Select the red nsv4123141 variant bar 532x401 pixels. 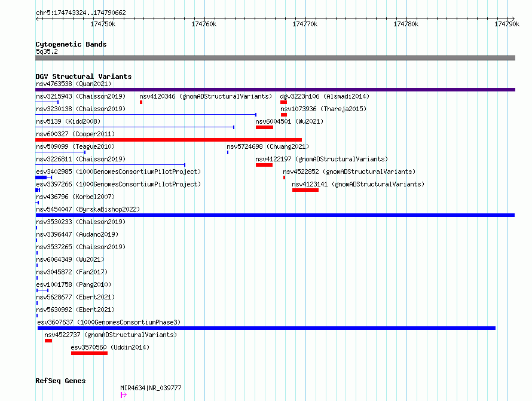(x=305, y=190)
